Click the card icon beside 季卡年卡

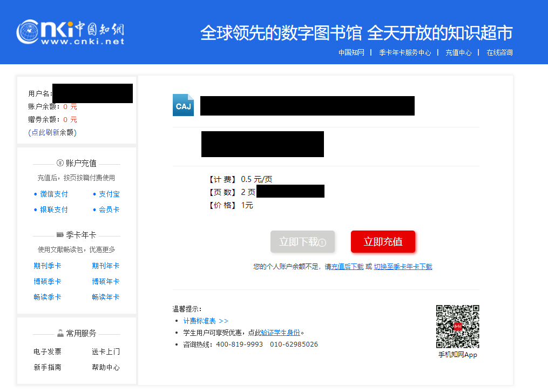click(x=60, y=235)
